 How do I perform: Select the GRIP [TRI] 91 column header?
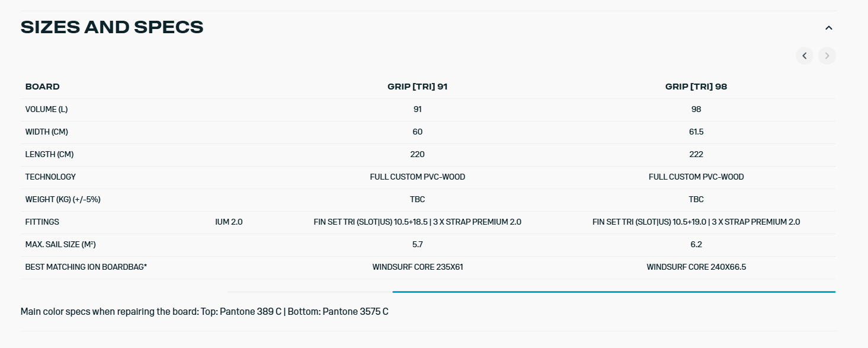tap(417, 87)
